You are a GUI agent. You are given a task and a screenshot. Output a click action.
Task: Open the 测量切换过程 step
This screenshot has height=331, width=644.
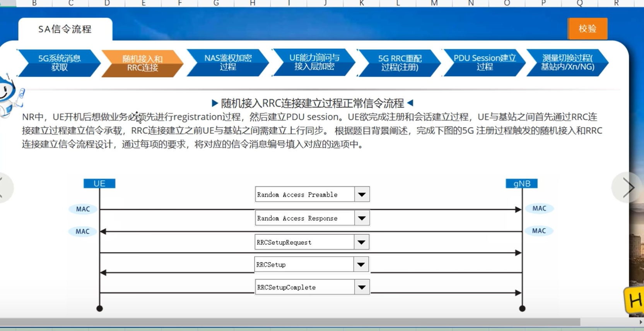pyautogui.click(x=567, y=62)
